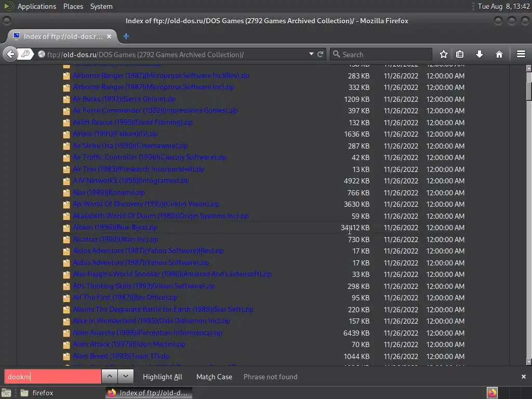The image size is (532, 399).
Task: Bookmark this page with the star icon
Action: point(444,54)
